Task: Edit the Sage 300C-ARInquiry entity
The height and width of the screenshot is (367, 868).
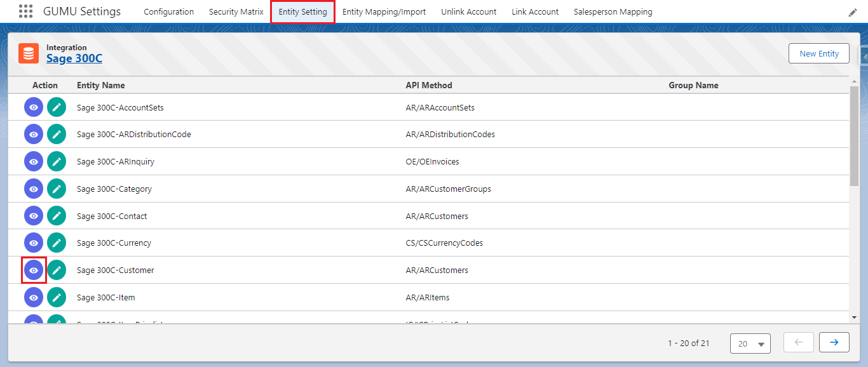Action: tap(57, 161)
